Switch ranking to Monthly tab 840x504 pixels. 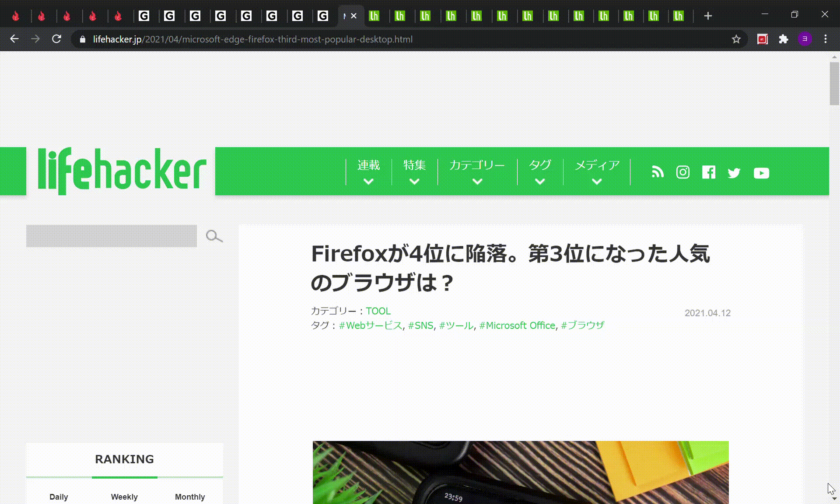(190, 497)
